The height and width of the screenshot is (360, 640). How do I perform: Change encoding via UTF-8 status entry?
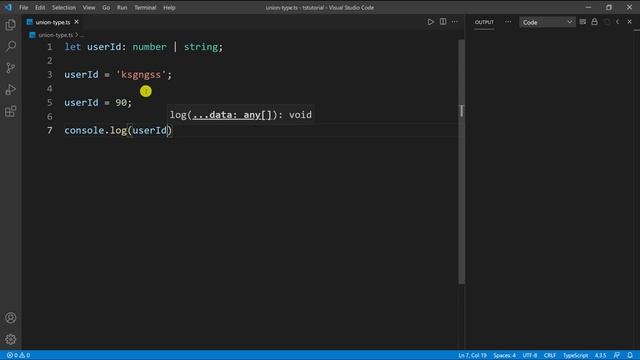click(530, 355)
